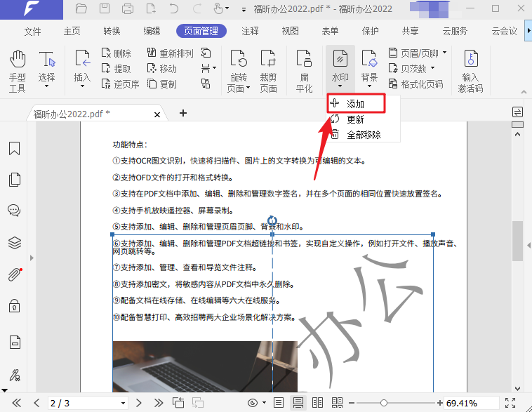The height and width of the screenshot is (412, 532).
Task: Switch to the 主页 ribbon tab
Action: point(72,31)
